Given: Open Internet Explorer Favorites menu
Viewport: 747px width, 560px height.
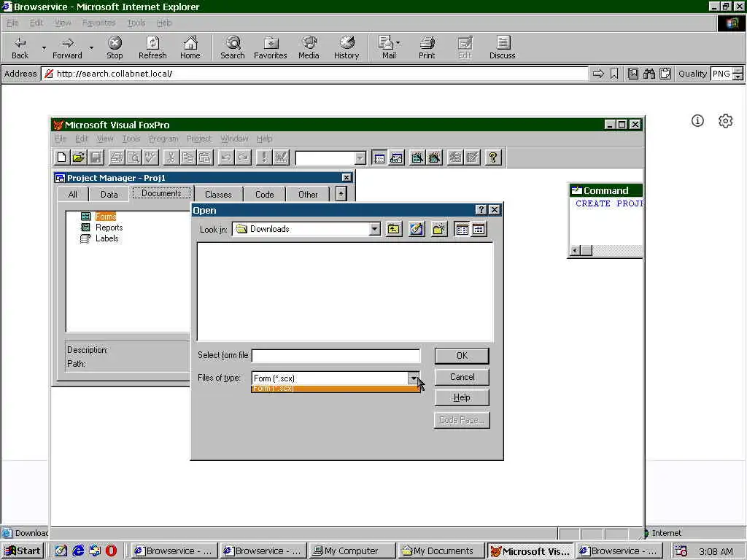Looking at the screenshot, I should 98,23.
